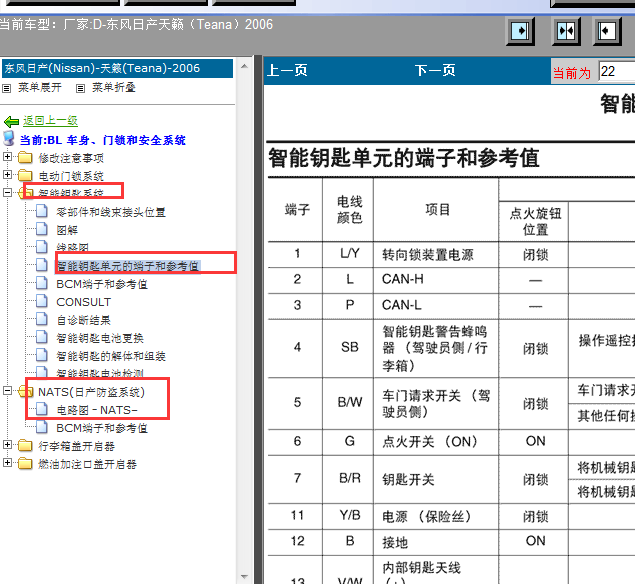The width and height of the screenshot is (635, 584).
Task: Click the 电源 (保险丝) table cell
Action: point(436,516)
